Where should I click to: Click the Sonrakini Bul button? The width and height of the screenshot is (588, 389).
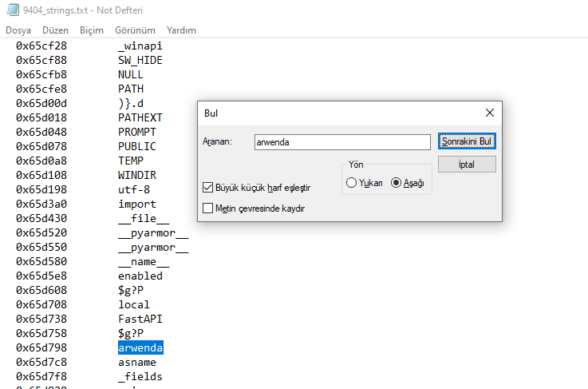point(467,141)
